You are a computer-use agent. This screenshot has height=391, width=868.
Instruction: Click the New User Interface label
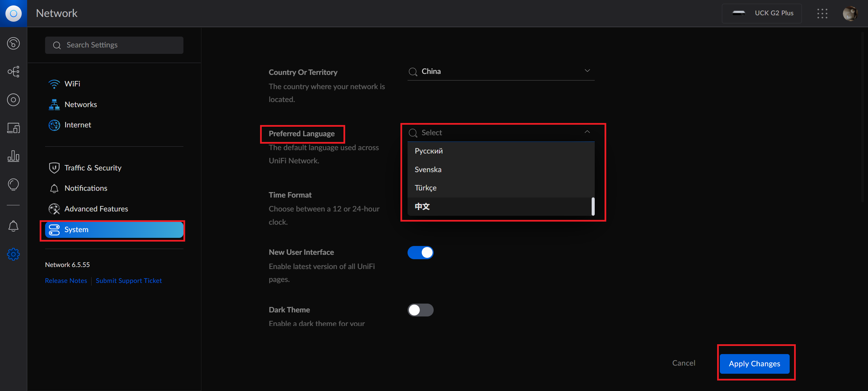(301, 252)
